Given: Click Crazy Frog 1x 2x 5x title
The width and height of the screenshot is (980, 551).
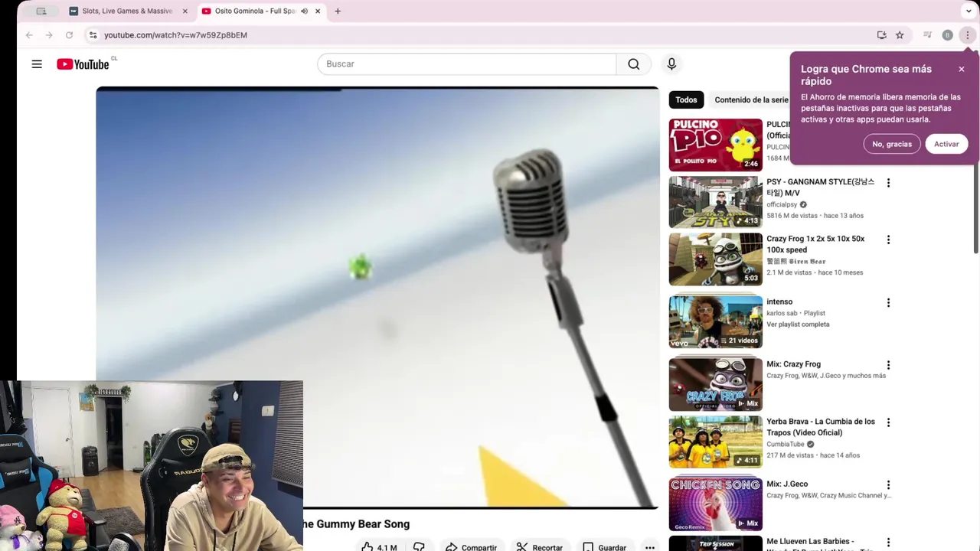Looking at the screenshot, I should coord(815,244).
